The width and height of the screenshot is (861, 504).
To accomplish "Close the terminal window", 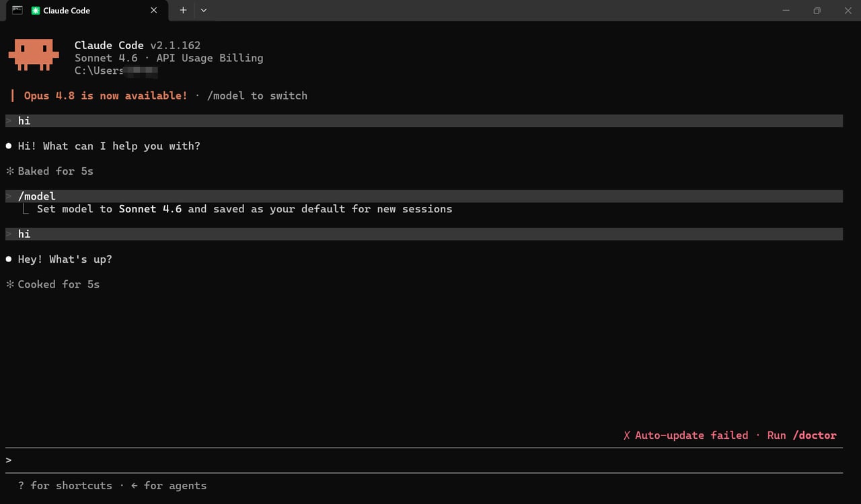I will click(847, 11).
